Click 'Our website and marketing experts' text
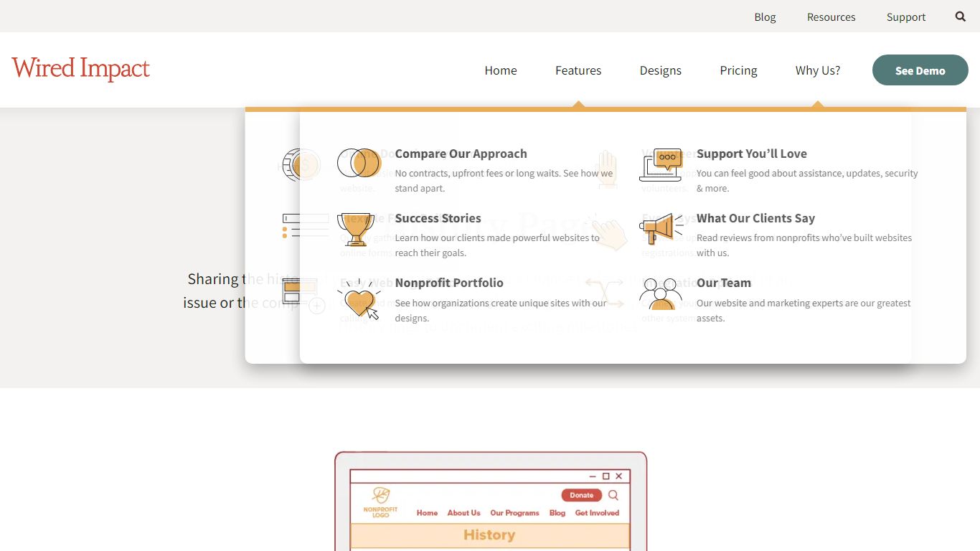The height and width of the screenshot is (551, 980). [804, 311]
